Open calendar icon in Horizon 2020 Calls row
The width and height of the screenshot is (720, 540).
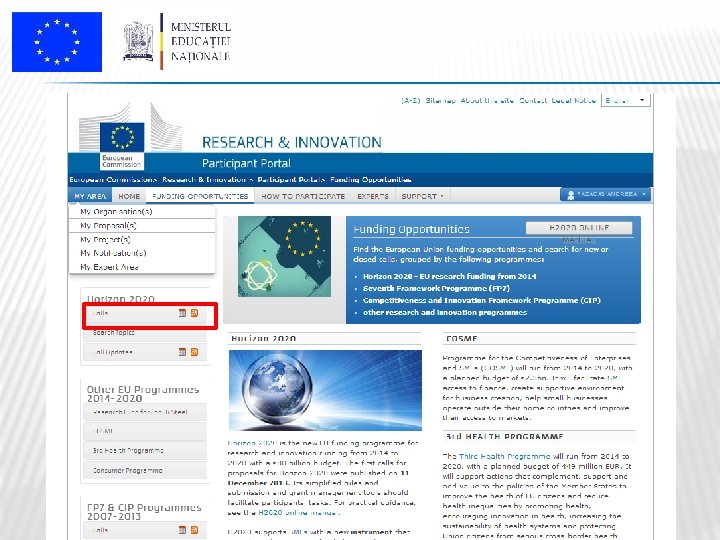182,313
